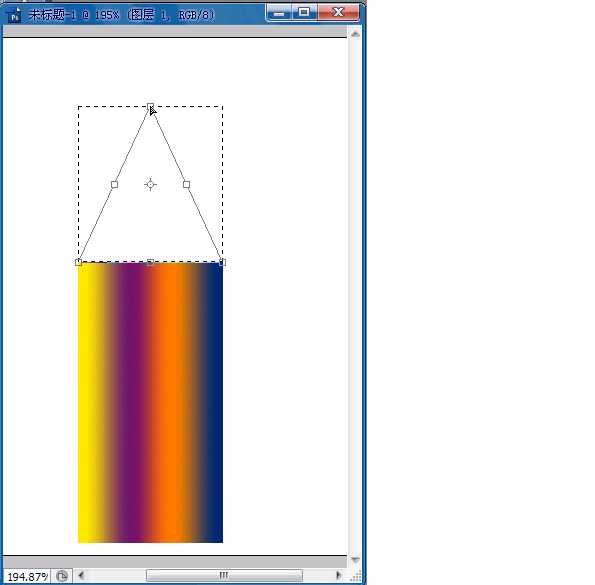Click the vertical scrollbar down arrow
This screenshot has width=595, height=585.
(356, 560)
